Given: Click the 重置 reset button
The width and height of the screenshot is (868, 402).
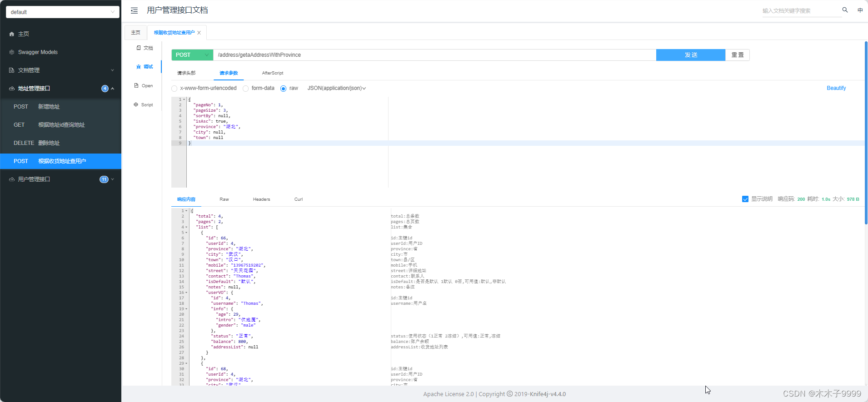Looking at the screenshot, I should tap(738, 55).
